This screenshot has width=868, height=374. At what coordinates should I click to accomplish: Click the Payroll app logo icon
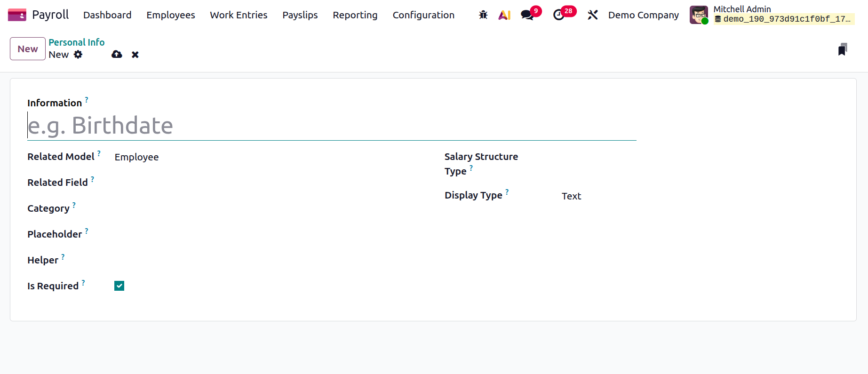point(17,15)
